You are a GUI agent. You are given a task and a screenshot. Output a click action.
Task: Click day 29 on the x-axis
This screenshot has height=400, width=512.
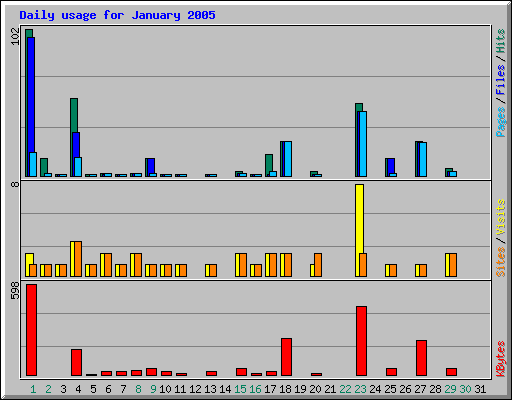pos(450,389)
